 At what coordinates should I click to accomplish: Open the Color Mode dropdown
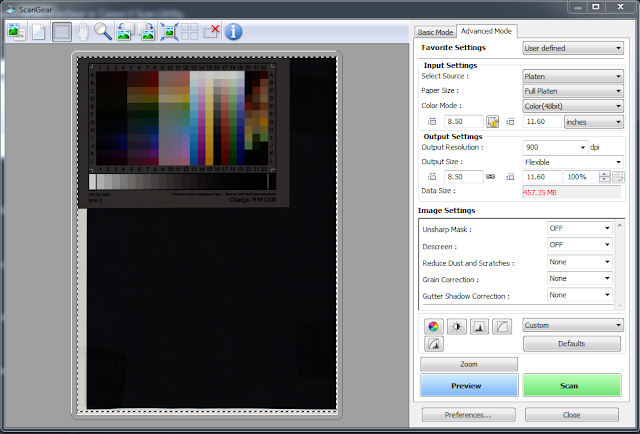point(573,106)
